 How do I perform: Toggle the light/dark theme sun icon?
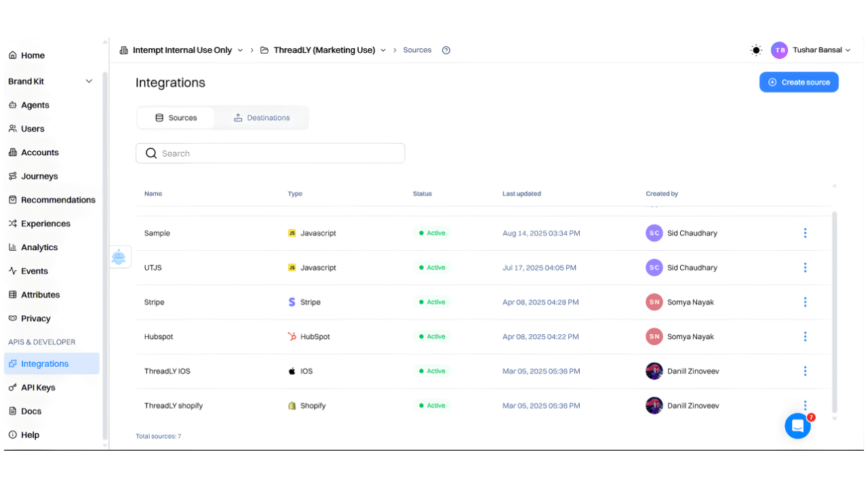[x=756, y=49]
